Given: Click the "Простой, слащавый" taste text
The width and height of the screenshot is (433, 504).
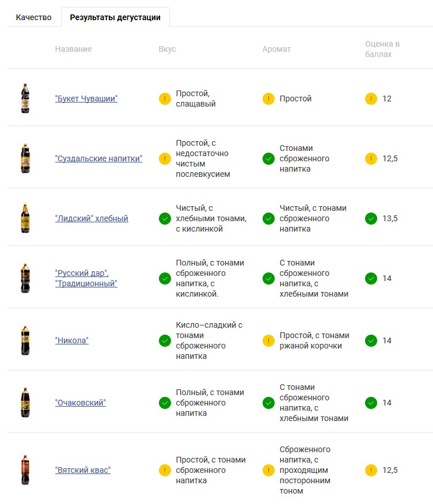Looking at the screenshot, I should pos(196,98).
